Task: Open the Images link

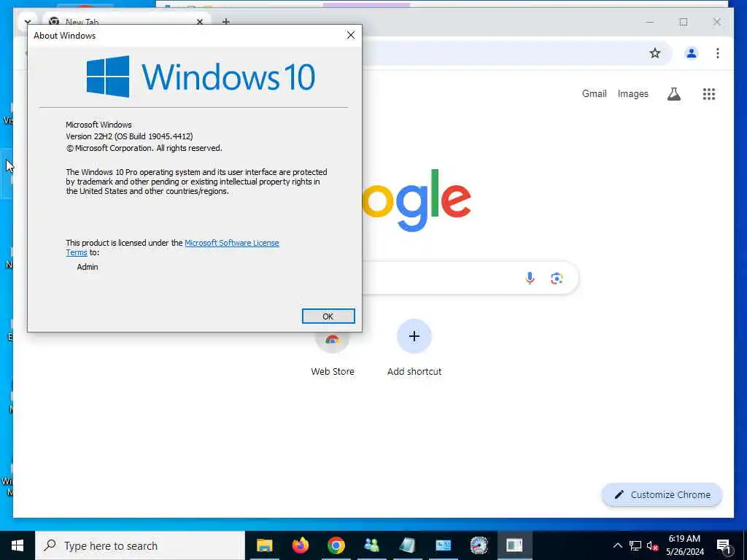Action: click(x=632, y=94)
